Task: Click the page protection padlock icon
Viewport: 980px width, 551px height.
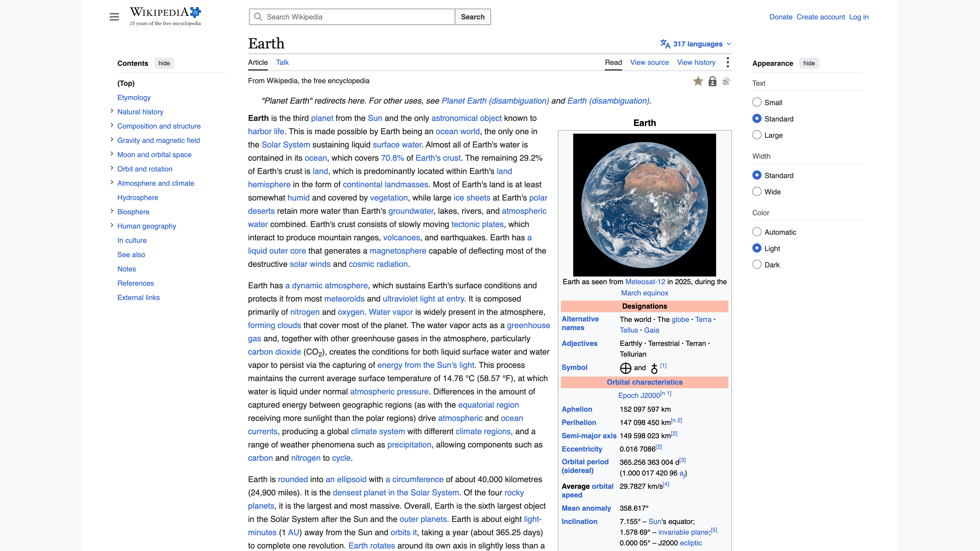Action: tap(712, 81)
